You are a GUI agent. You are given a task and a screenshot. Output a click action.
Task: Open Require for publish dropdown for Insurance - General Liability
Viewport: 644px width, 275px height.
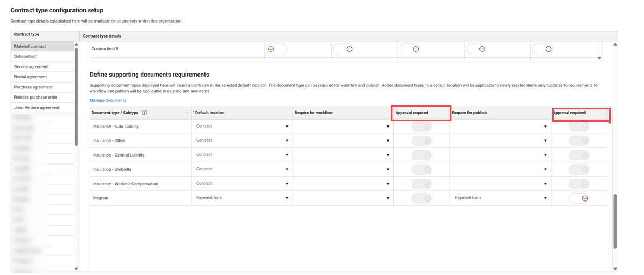500,155
